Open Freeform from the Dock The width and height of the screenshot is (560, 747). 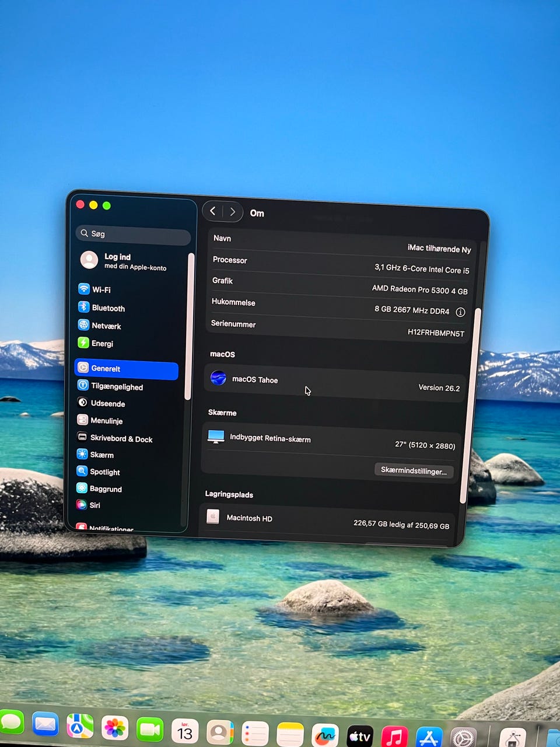click(325, 736)
